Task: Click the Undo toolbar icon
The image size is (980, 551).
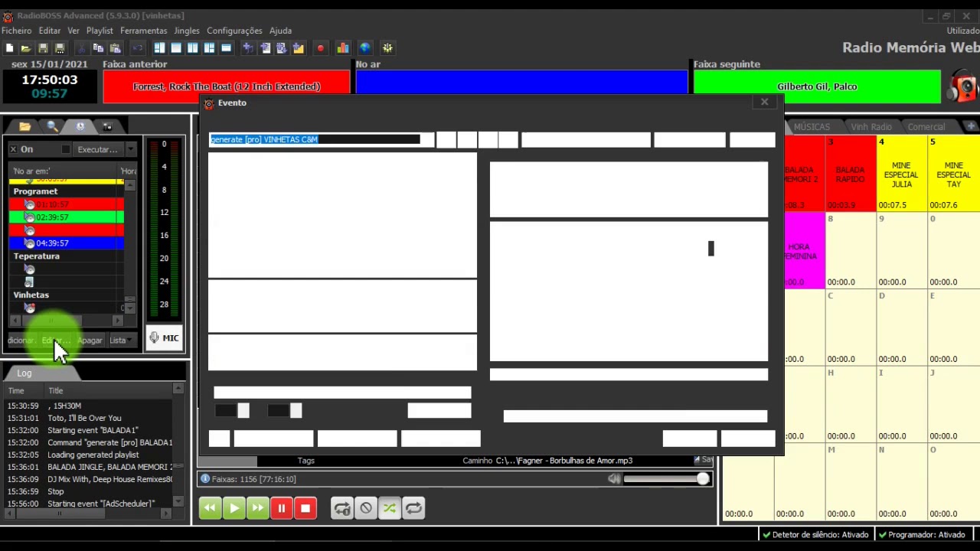Action: pos(138,48)
